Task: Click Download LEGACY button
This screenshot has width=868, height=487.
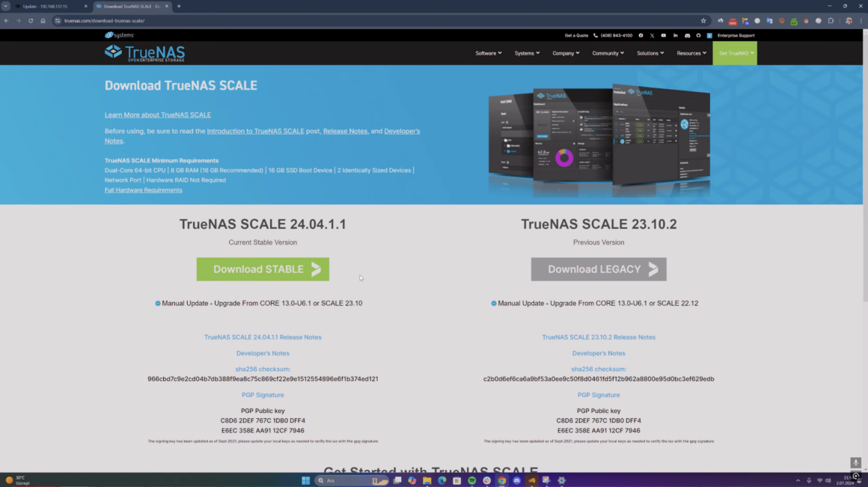Action: [x=599, y=269]
